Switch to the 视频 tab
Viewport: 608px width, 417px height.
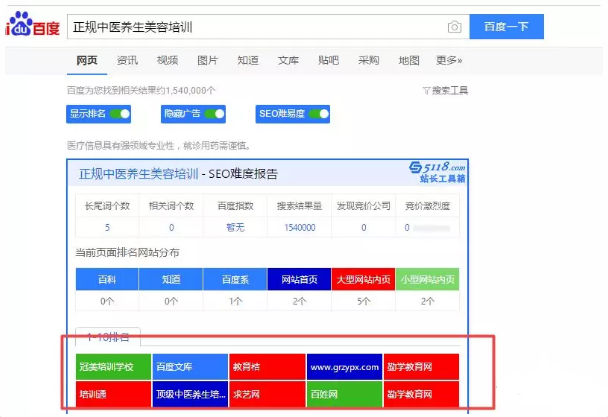click(168, 60)
